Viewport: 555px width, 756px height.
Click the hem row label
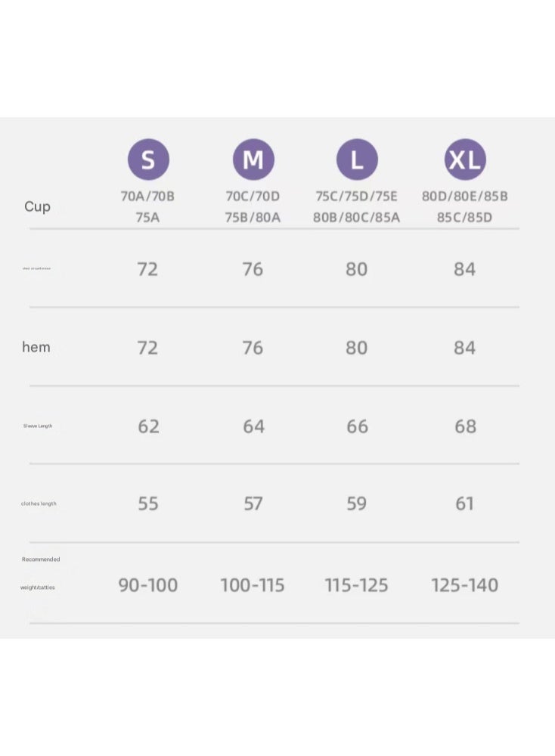36,347
